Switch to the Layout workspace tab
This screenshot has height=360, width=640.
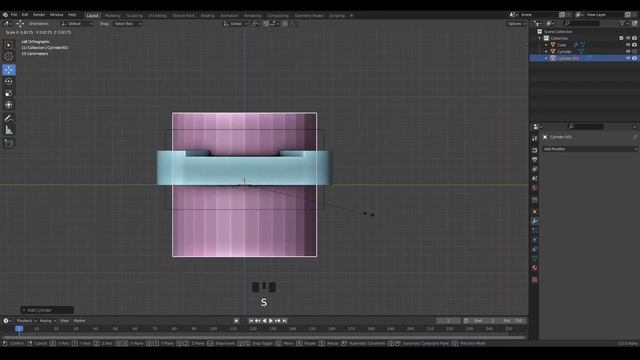(x=93, y=16)
